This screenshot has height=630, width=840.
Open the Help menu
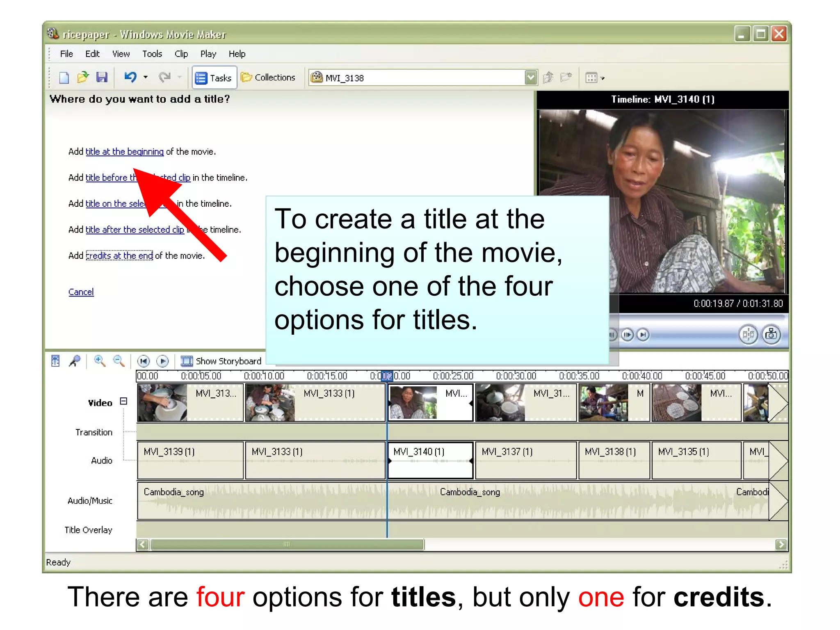[237, 54]
